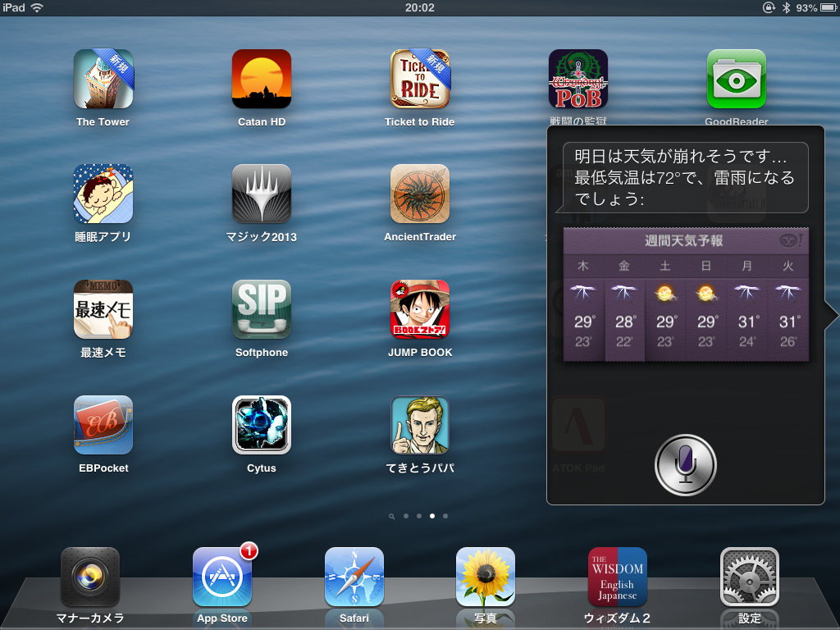Viewport: 840px width, 630px height.
Task: Open ウィズダム2 dictionary in dock
Action: 618,577
